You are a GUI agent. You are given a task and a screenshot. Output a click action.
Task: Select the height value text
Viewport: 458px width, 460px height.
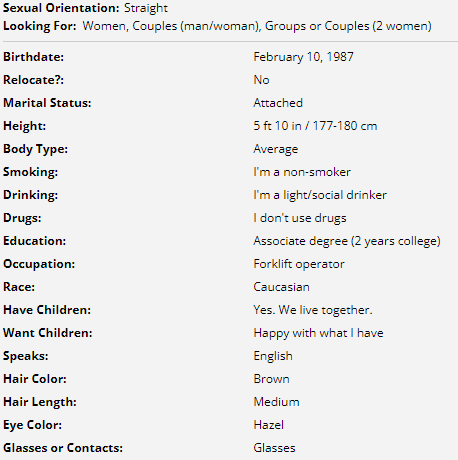pyautogui.click(x=315, y=126)
